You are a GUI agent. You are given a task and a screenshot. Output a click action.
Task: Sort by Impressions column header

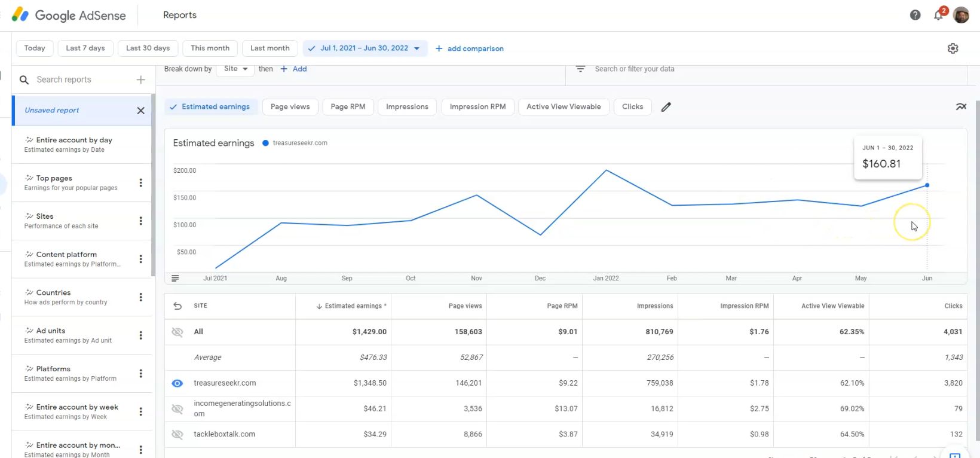[x=655, y=306]
